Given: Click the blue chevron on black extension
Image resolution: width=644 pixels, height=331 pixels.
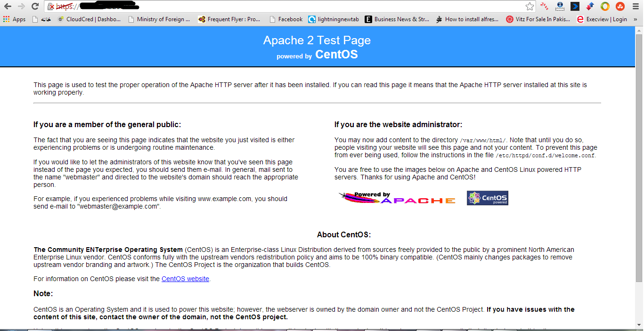Looking at the screenshot, I should tap(575, 6).
